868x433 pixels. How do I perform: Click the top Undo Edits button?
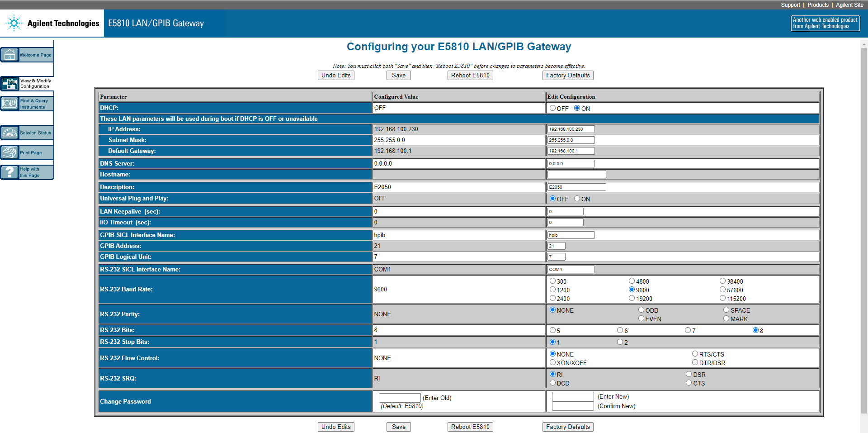(x=336, y=76)
